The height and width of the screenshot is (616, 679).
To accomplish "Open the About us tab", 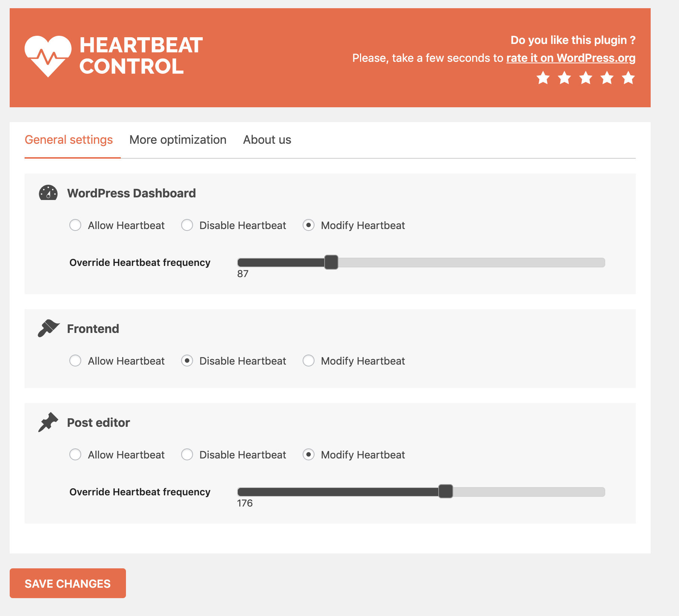I will coord(267,140).
